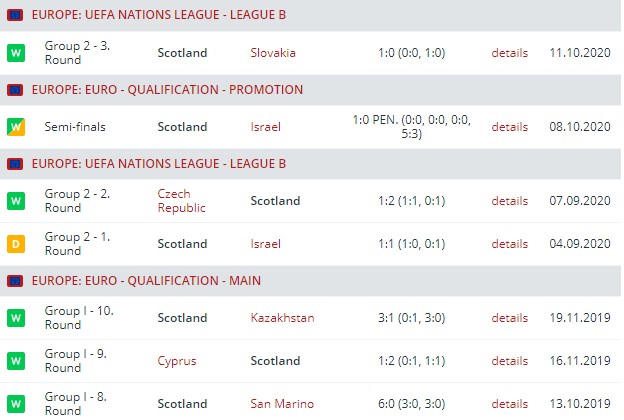Click the San Marino team link
624x420 pixels.
click(281, 403)
